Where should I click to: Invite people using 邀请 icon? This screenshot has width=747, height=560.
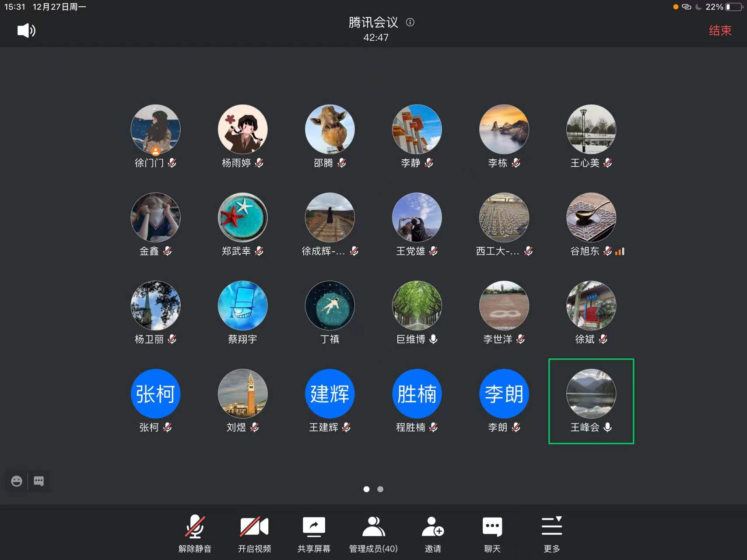(x=433, y=533)
